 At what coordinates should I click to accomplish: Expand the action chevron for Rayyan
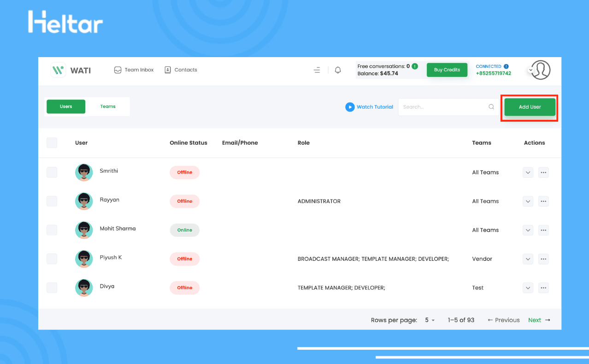click(528, 201)
